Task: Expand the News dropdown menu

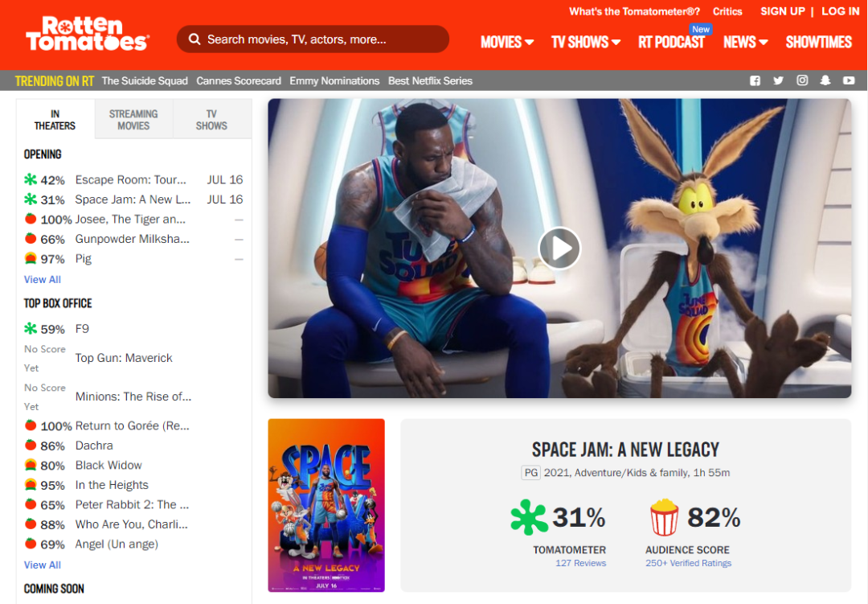Action: [745, 42]
